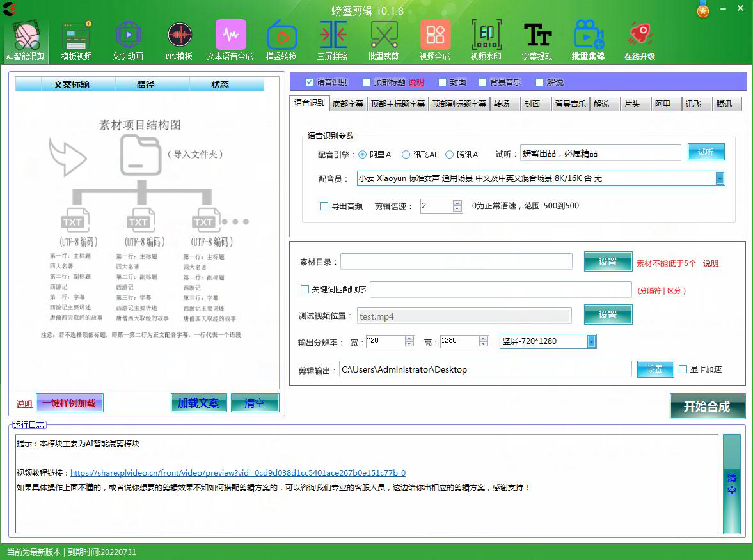Select the PPT模板 templates module

(179, 38)
